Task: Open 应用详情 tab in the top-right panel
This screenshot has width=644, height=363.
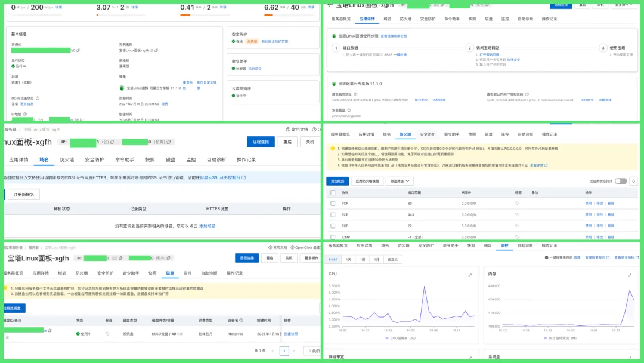Action: tap(367, 19)
